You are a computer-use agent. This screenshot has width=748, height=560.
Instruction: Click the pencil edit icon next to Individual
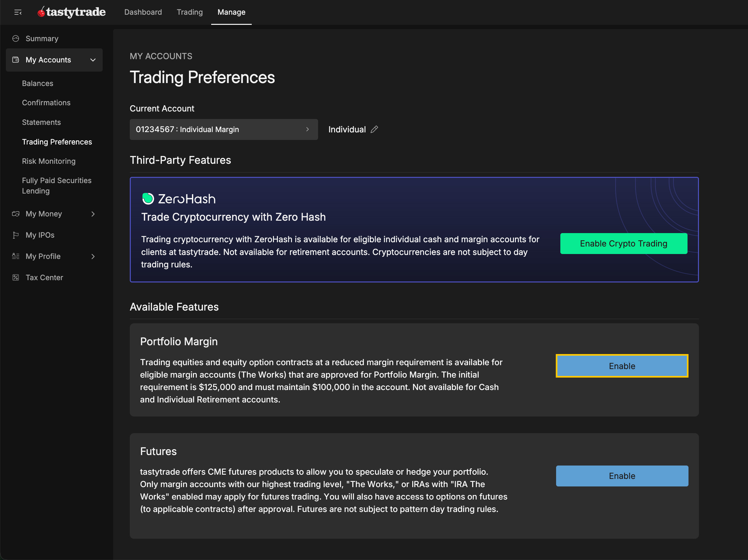374,129
